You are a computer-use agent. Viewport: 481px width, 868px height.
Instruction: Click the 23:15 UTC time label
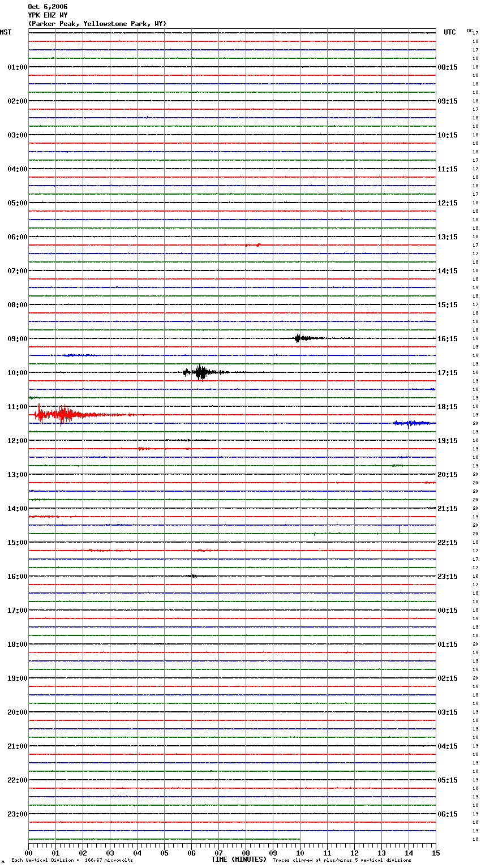coord(448,577)
